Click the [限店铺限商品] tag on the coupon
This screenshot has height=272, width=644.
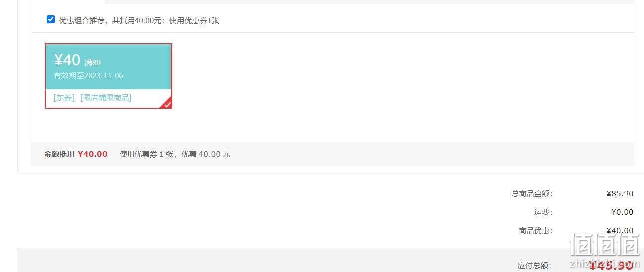click(106, 98)
